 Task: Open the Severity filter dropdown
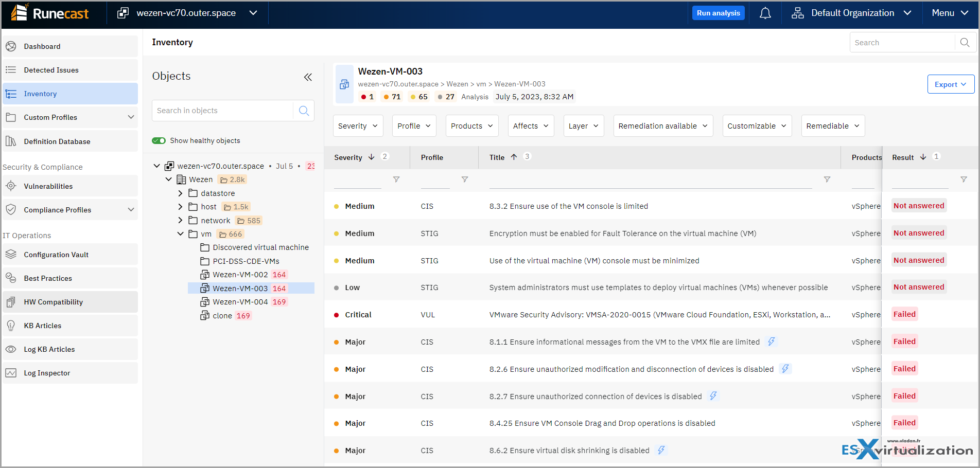point(358,126)
